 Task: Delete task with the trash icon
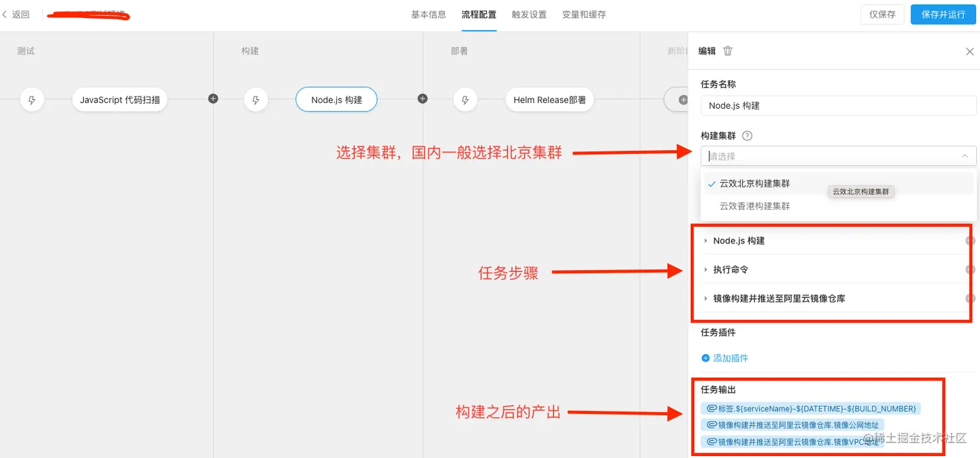click(x=728, y=51)
